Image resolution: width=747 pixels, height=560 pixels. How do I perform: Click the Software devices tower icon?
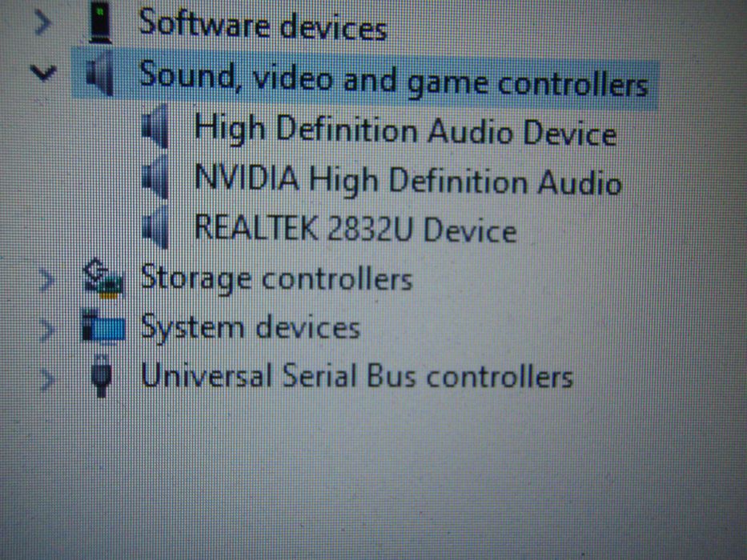(101, 22)
